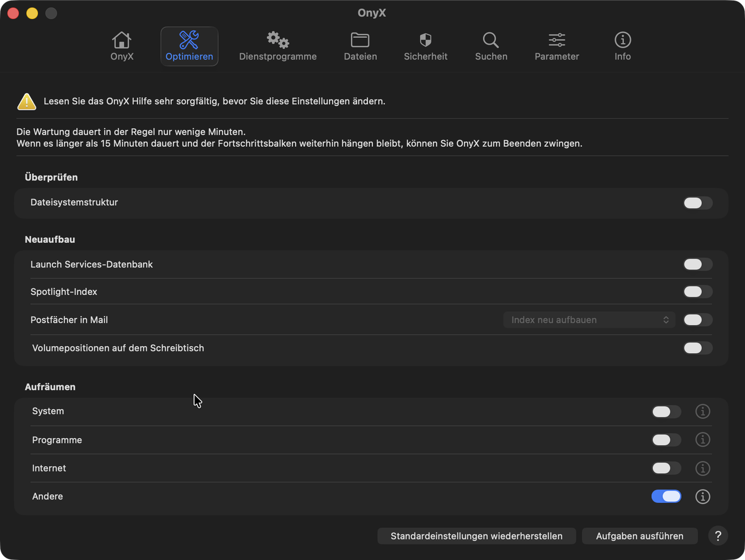Open the Index neu aufbauen dropdown
The width and height of the screenshot is (745, 560).
coord(589,320)
